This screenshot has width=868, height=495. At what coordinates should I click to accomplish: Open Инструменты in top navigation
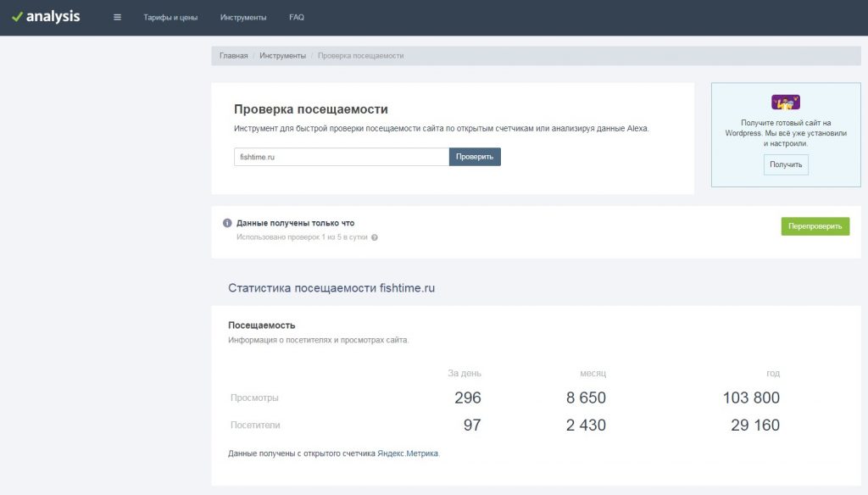click(x=243, y=17)
